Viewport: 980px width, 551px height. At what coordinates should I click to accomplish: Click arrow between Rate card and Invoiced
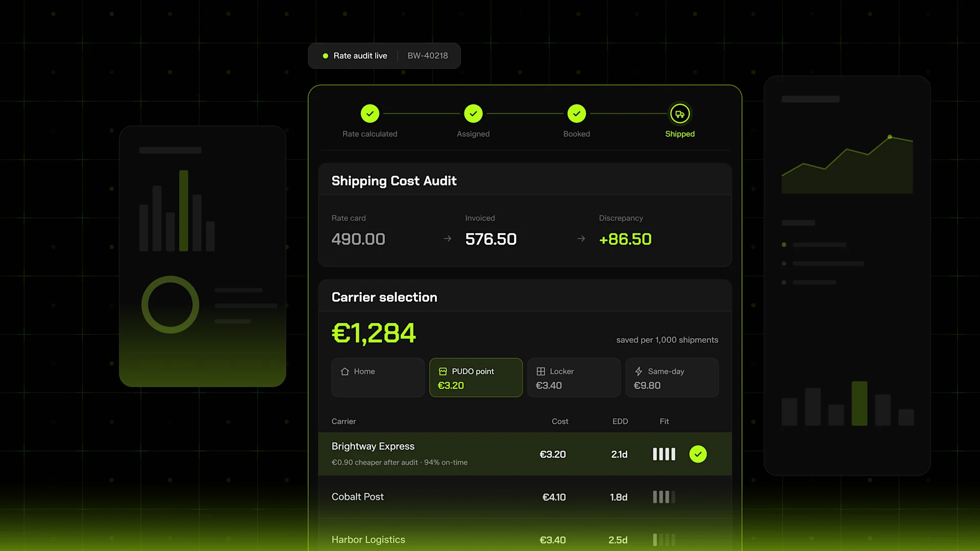448,239
